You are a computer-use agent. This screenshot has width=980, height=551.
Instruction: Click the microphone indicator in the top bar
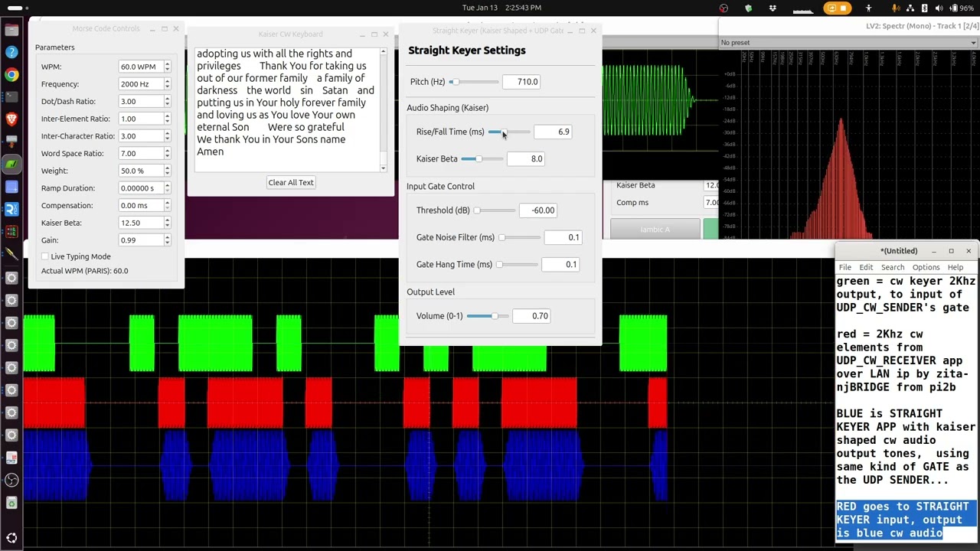[897, 8]
